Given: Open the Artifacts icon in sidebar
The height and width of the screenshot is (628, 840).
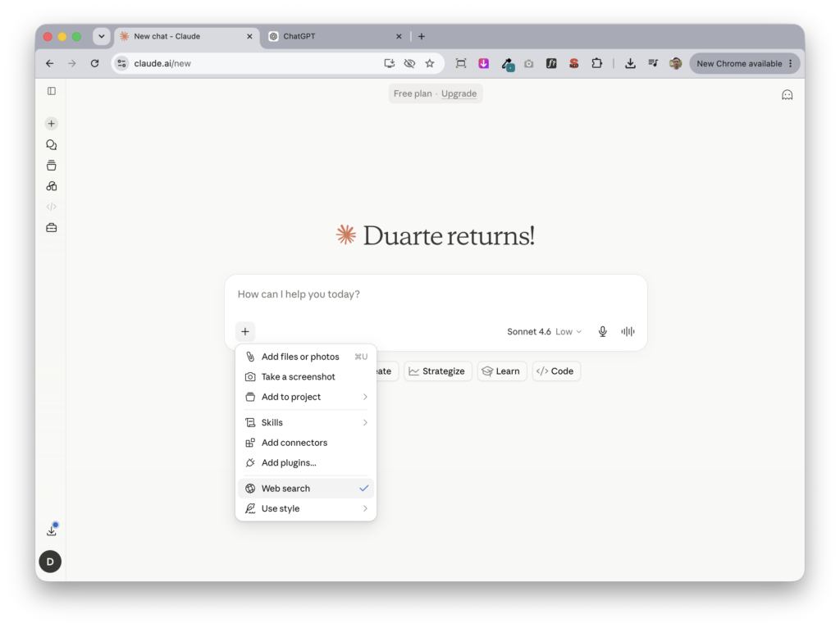Looking at the screenshot, I should tap(52, 186).
